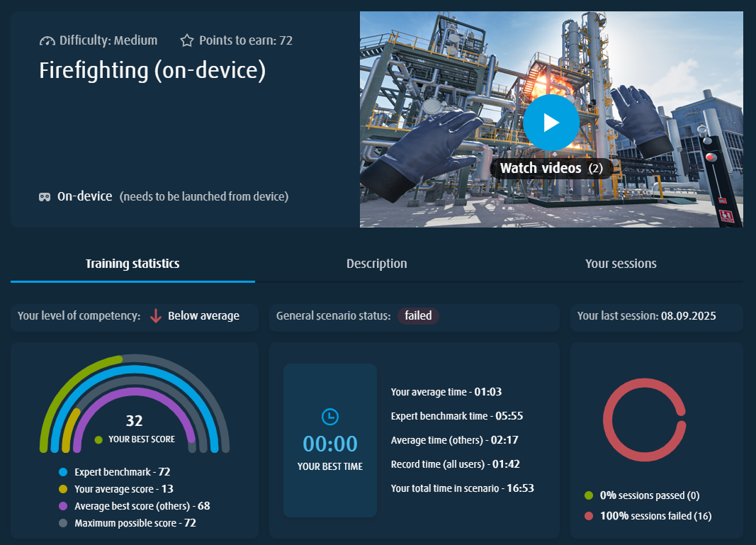Click the yellow Your average score dot
Screen dimensions: 756x545
(x=63, y=489)
